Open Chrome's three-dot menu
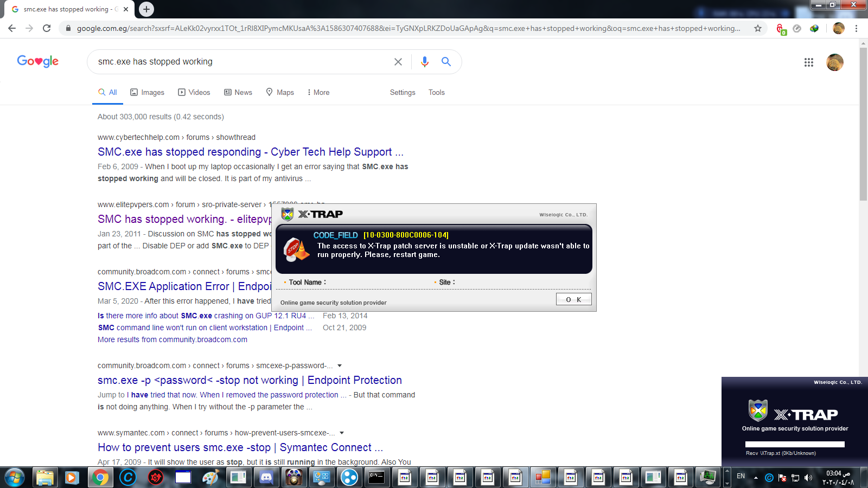The height and width of the screenshot is (488, 868). click(856, 28)
